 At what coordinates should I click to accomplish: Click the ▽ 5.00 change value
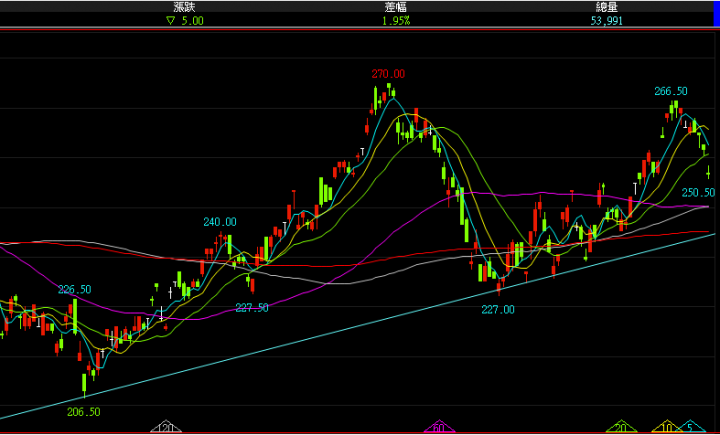pyautogui.click(x=185, y=21)
